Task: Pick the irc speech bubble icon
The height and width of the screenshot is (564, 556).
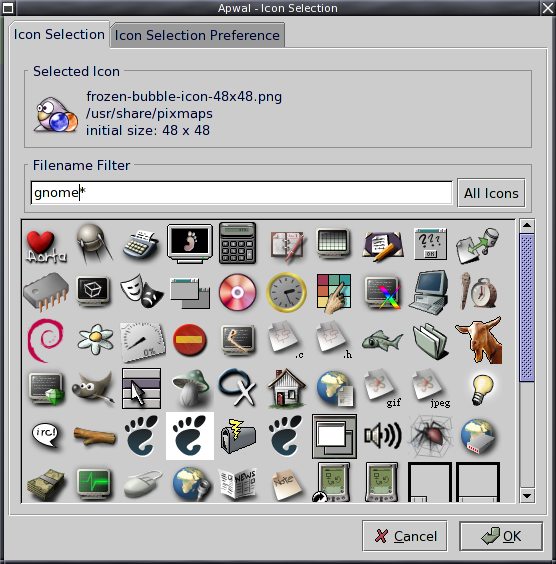Action: [45, 435]
